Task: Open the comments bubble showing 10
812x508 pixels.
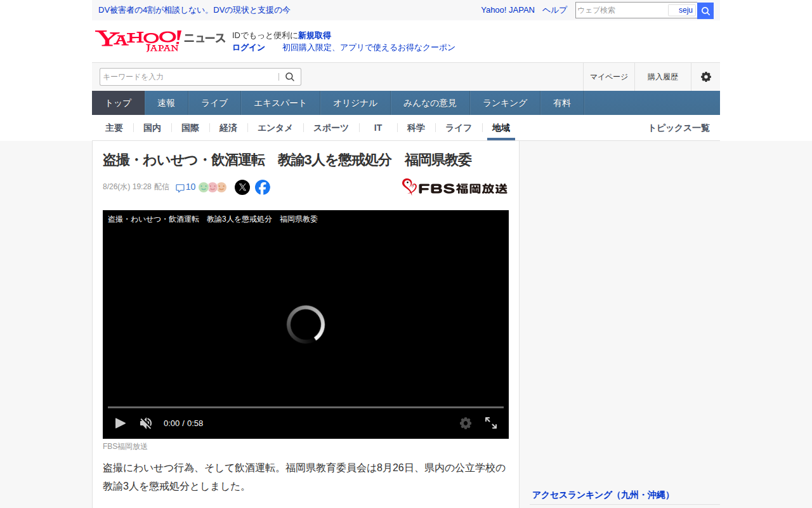Action: [185, 187]
